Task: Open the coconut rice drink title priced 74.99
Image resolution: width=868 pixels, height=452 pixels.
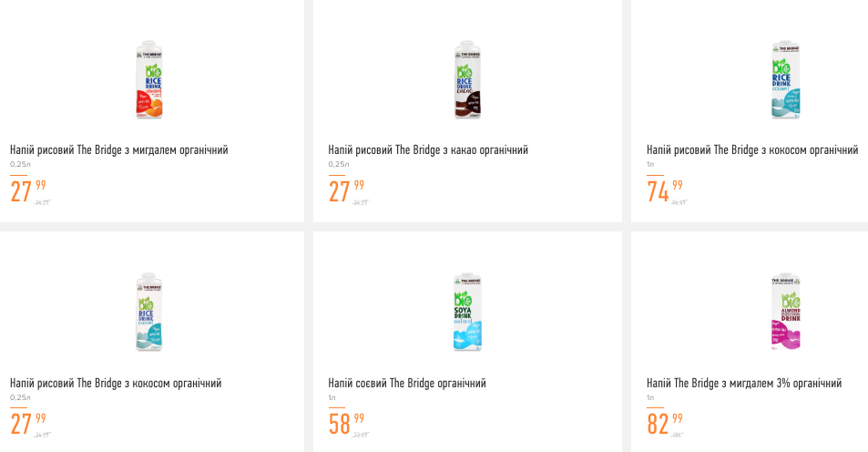Action: (x=752, y=149)
